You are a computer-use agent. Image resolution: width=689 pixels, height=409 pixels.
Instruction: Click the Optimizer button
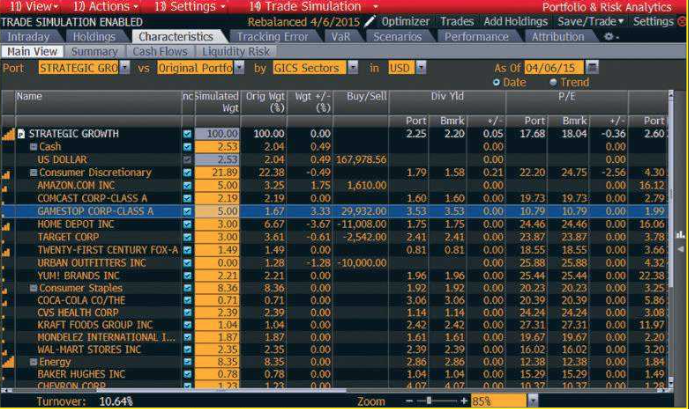(x=405, y=22)
